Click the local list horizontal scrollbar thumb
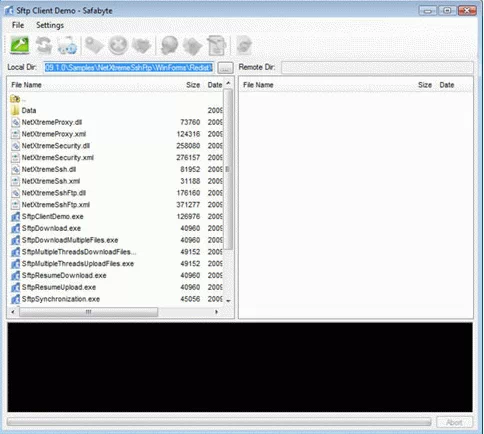This screenshot has height=434, width=484. click(88, 312)
